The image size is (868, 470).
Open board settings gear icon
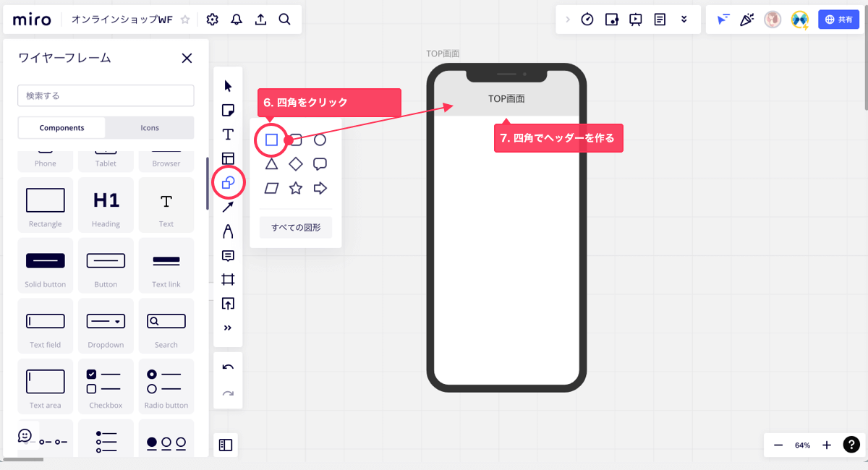pyautogui.click(x=212, y=20)
